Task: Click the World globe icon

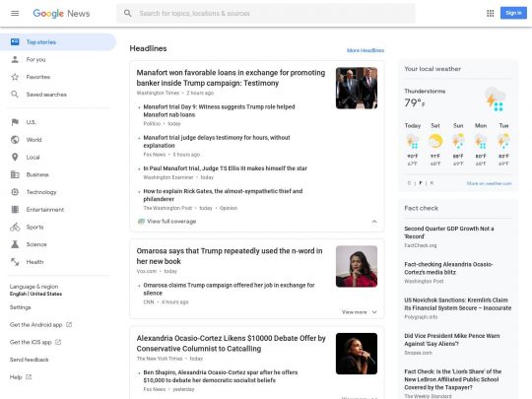Action: click(15, 140)
